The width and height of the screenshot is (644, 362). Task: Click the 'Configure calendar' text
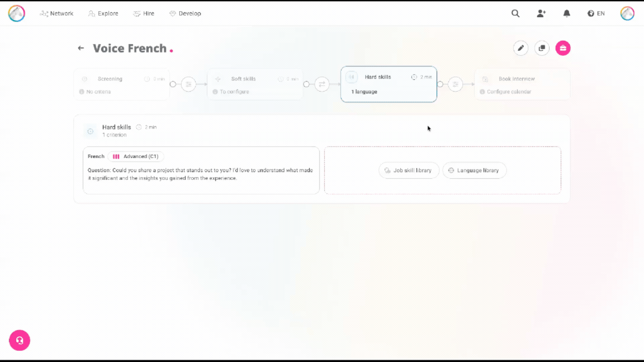point(509,92)
